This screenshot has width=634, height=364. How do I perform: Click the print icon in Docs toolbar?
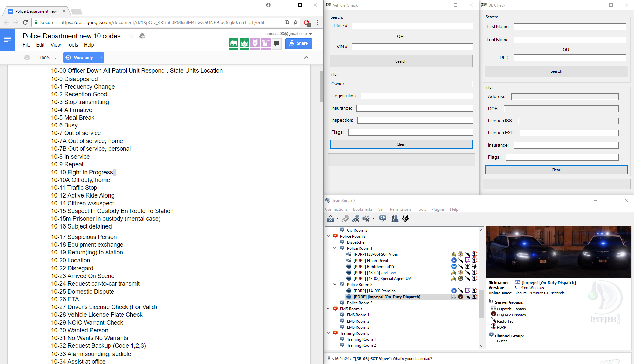point(27,58)
